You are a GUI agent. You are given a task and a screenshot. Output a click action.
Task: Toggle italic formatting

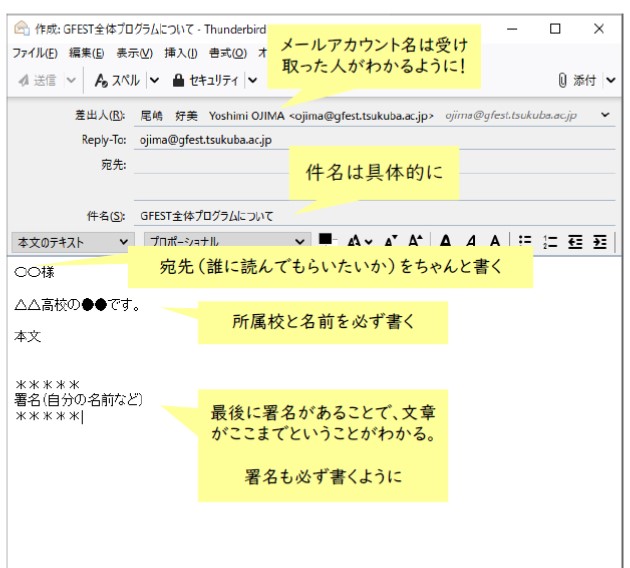point(469,241)
